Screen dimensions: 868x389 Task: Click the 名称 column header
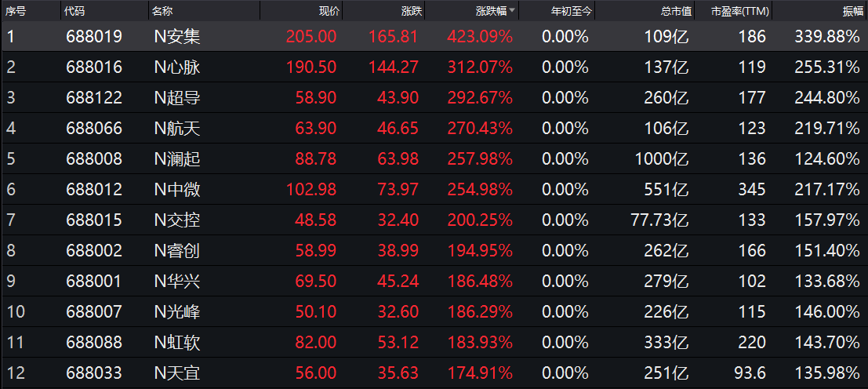[162, 11]
